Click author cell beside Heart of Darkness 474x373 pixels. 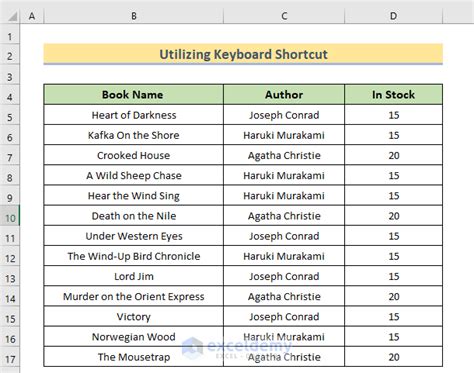point(284,115)
